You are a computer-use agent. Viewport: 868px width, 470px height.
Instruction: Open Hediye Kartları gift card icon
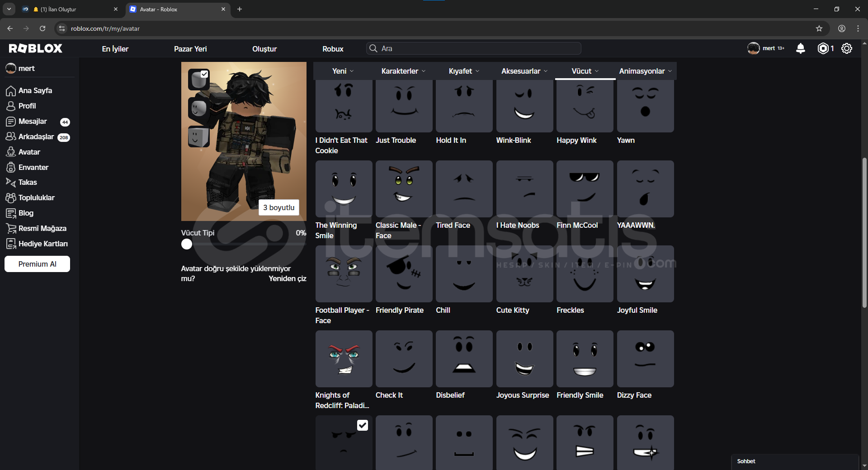[x=11, y=244]
